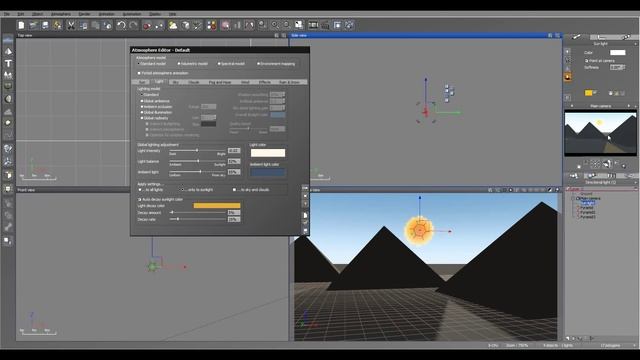Click the Redo arrow in the toolbar
This screenshot has width=640, height=360.
(x=133, y=25)
